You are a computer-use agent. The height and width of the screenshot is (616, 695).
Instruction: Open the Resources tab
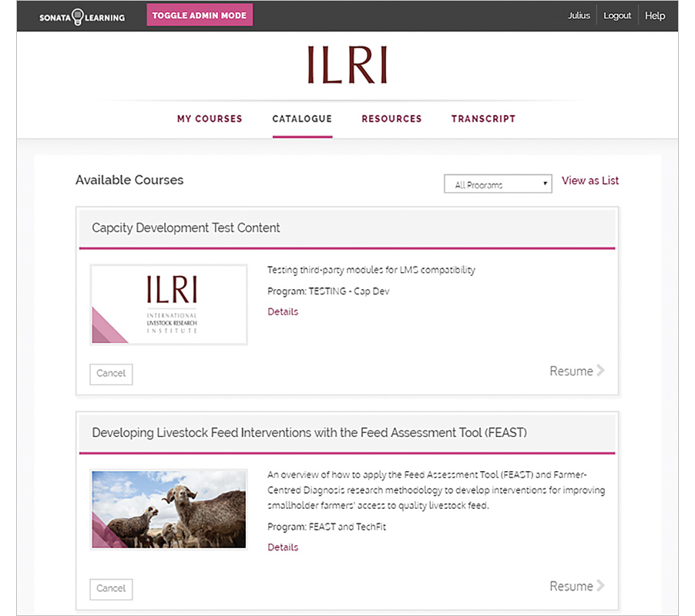tap(391, 119)
